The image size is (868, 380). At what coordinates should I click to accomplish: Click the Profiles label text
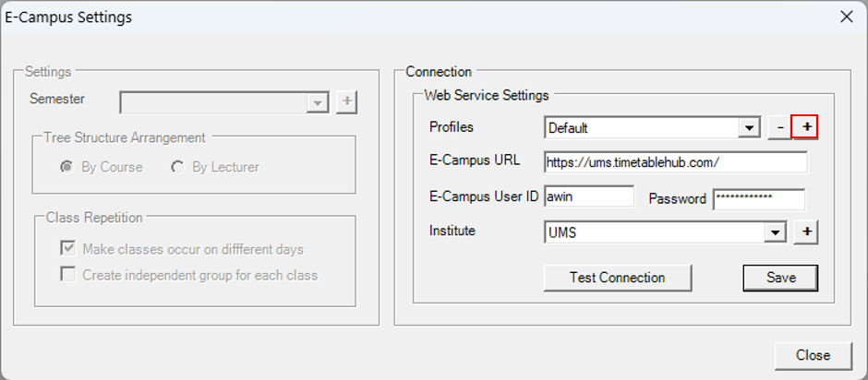coord(452,127)
